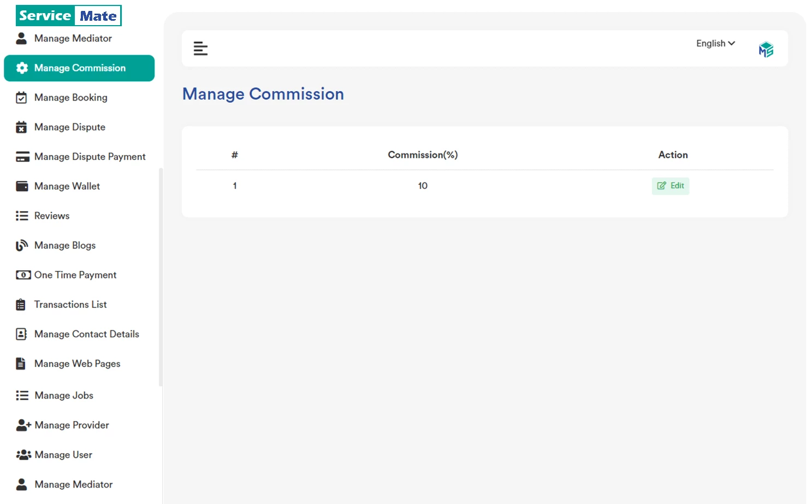Screen dimensions: 812x504
Task: Open the English language dropdown
Action: (711, 43)
